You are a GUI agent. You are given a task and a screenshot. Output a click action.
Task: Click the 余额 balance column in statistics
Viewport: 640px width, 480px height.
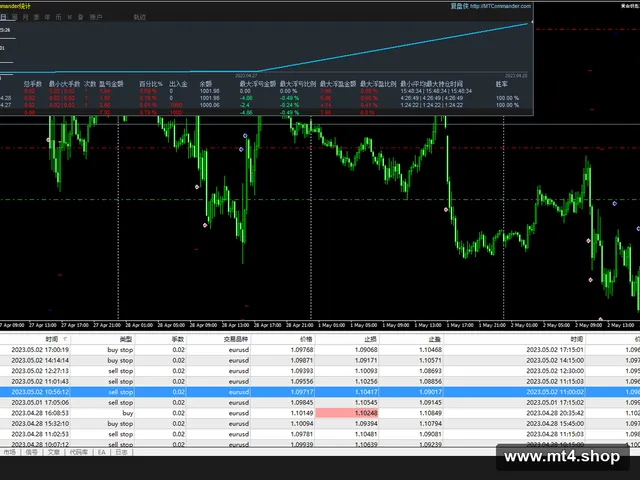206,84
